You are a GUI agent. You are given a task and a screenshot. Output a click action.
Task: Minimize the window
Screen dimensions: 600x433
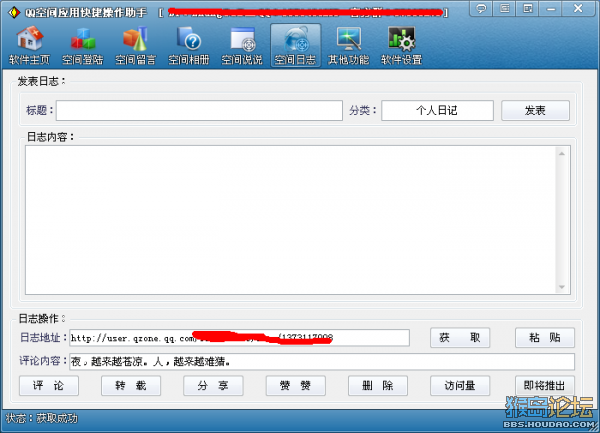[551, 8]
